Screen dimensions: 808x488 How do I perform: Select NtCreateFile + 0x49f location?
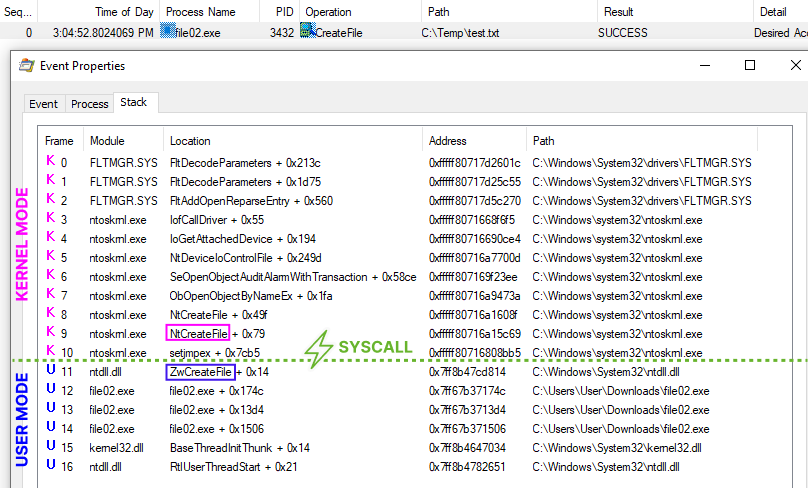coord(218,315)
